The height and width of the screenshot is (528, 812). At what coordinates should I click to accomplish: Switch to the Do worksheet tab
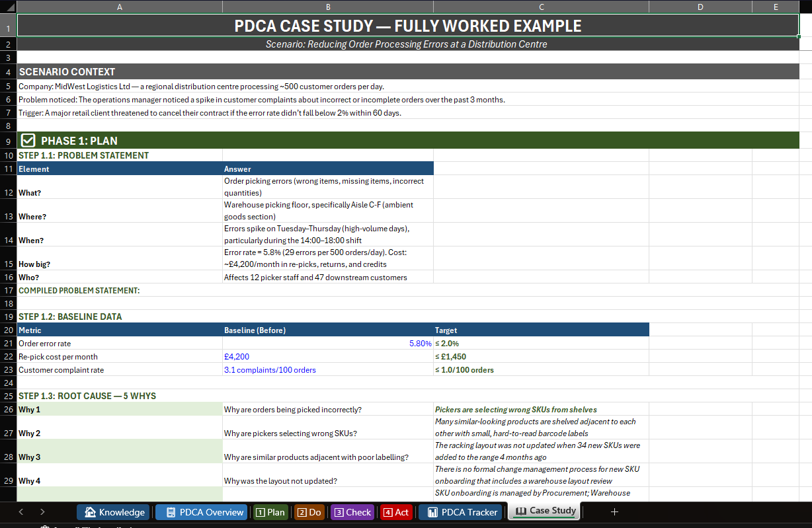pyautogui.click(x=309, y=511)
